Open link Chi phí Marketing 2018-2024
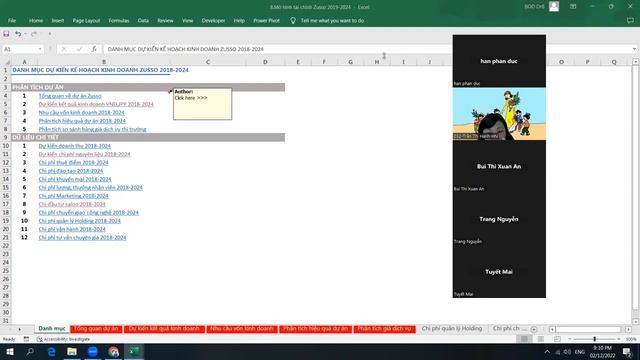 click(x=73, y=196)
